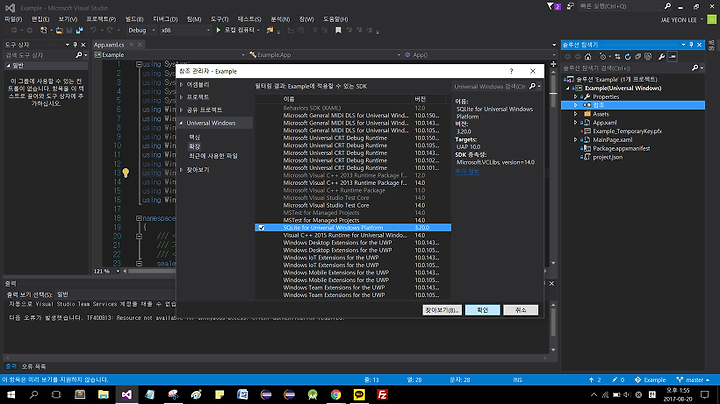This screenshot has height=404, width=720.
Task: Select 최근에 사용한 파일 under Universal Windows
Action: tap(213, 156)
